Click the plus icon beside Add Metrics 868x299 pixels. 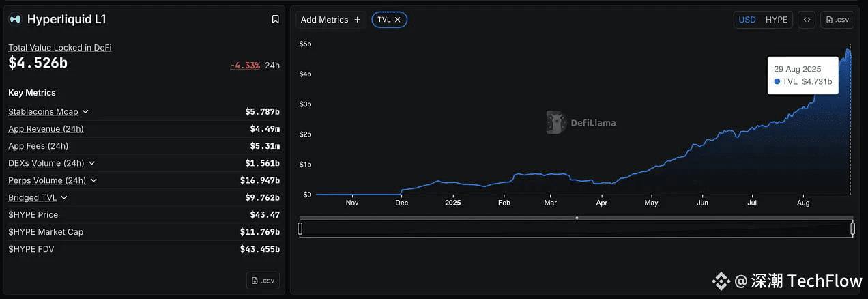pos(357,20)
